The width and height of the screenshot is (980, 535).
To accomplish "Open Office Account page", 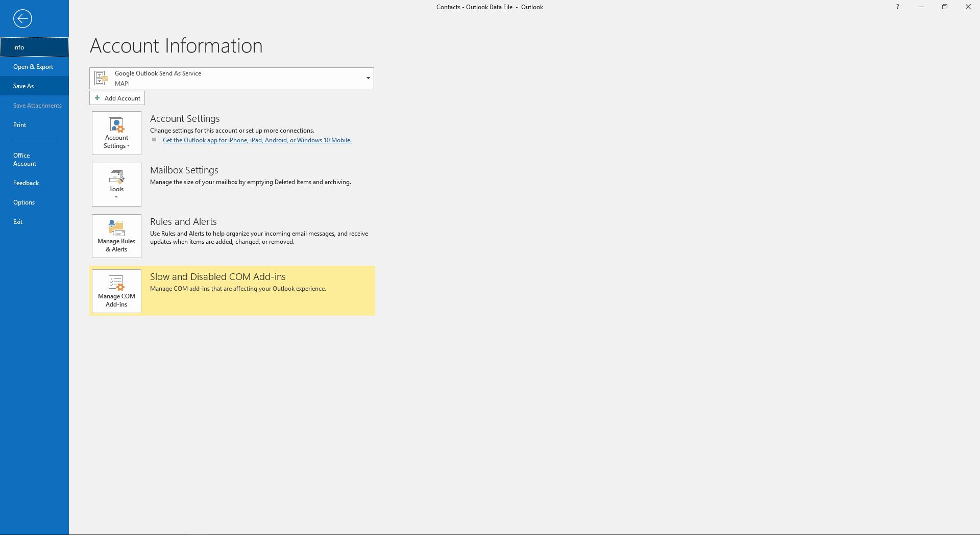I will [x=34, y=159].
